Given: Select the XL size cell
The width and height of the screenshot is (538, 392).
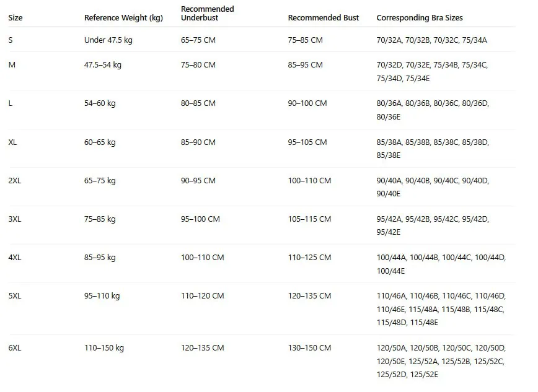Looking at the screenshot, I should coord(12,142).
